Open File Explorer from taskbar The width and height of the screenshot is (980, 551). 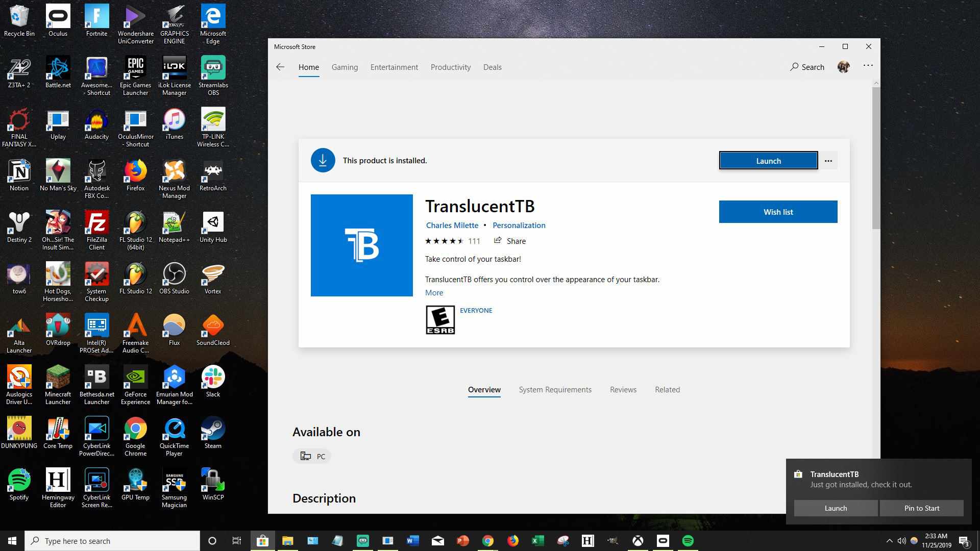[287, 541]
